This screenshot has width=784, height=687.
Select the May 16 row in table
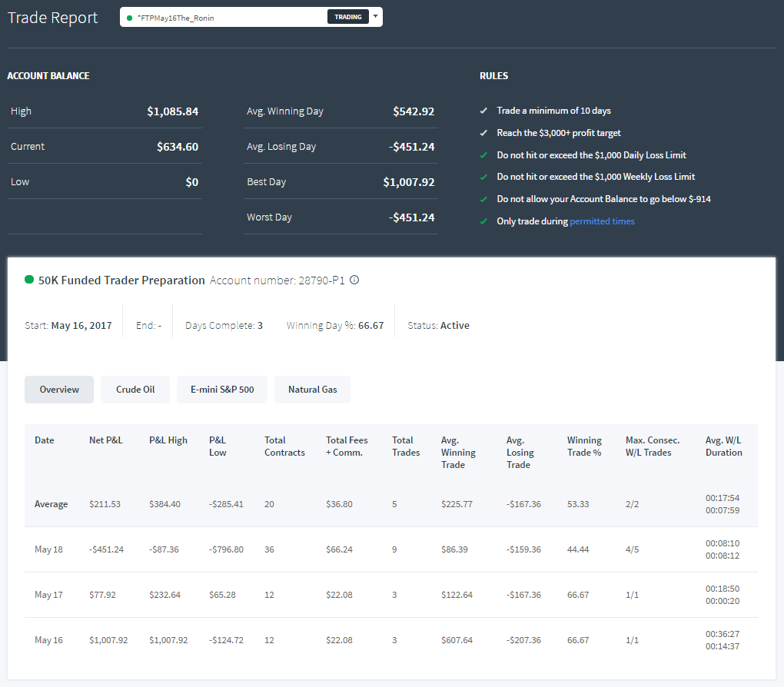pos(391,640)
